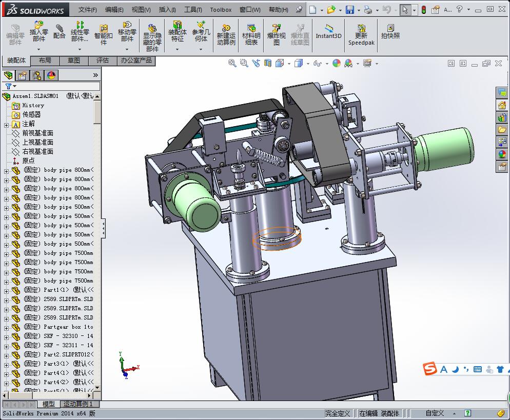Toggle the rebuild traffic light icon

coord(423,10)
